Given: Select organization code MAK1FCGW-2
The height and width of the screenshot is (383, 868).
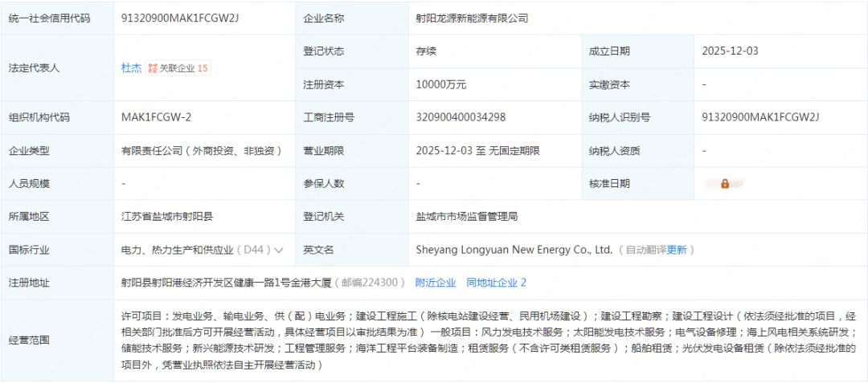Looking at the screenshot, I should click(157, 117).
